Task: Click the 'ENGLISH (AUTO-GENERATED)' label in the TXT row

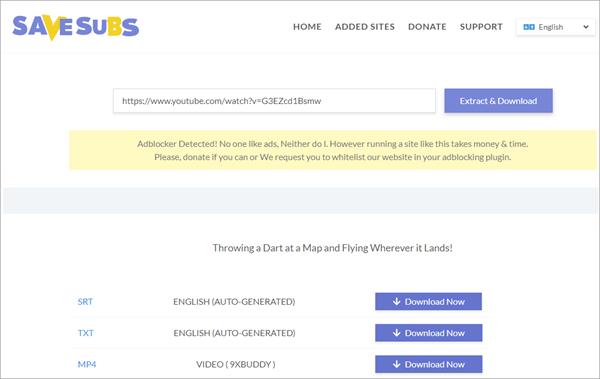Action: click(234, 333)
